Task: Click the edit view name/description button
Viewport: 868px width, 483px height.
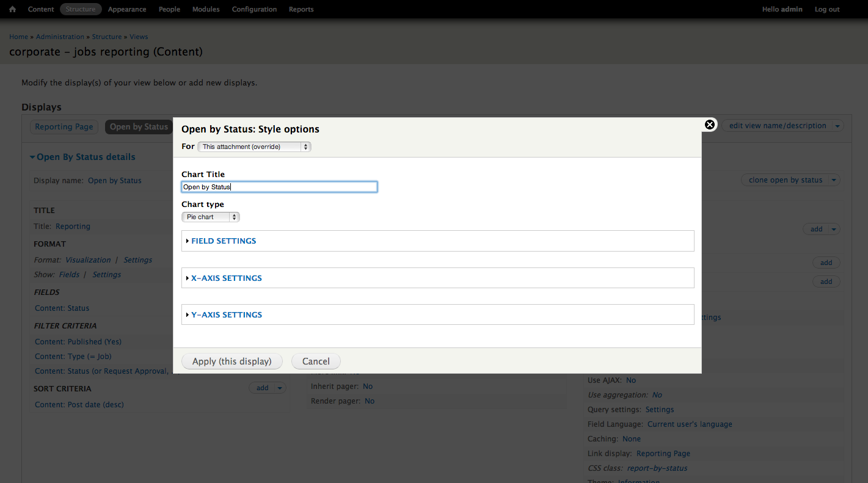Action: (778, 126)
